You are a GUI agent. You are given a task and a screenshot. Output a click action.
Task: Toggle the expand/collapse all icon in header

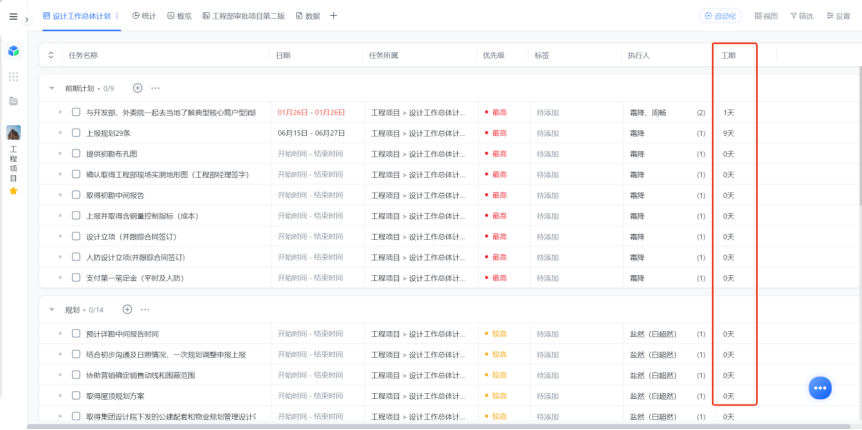[51, 55]
